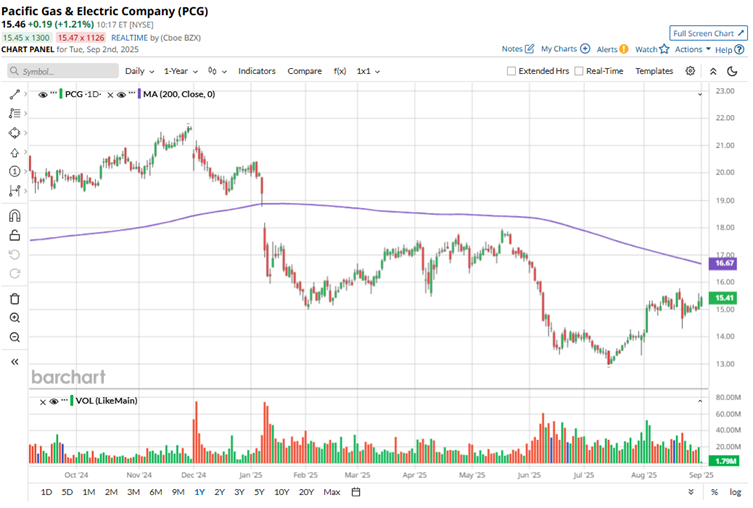The image size is (753, 508).
Task: Select the 6M time range
Action: click(156, 492)
